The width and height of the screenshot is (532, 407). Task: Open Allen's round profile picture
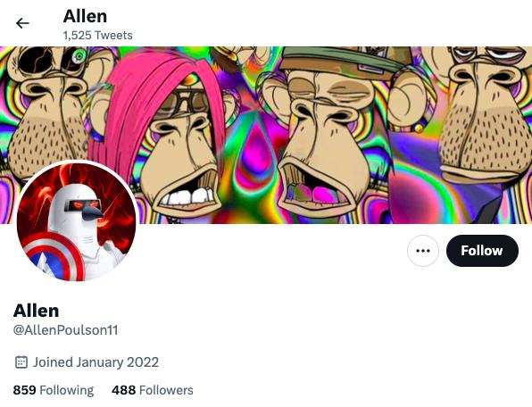coord(77,222)
